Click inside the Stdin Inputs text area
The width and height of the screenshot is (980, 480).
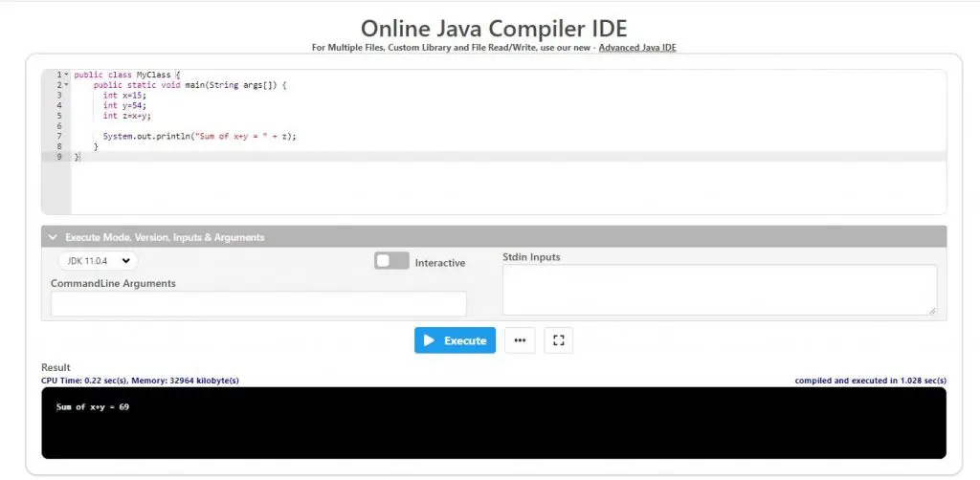point(720,291)
